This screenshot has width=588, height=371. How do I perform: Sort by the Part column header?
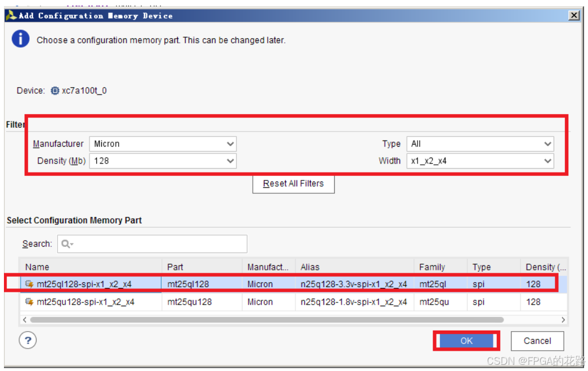[202, 267]
